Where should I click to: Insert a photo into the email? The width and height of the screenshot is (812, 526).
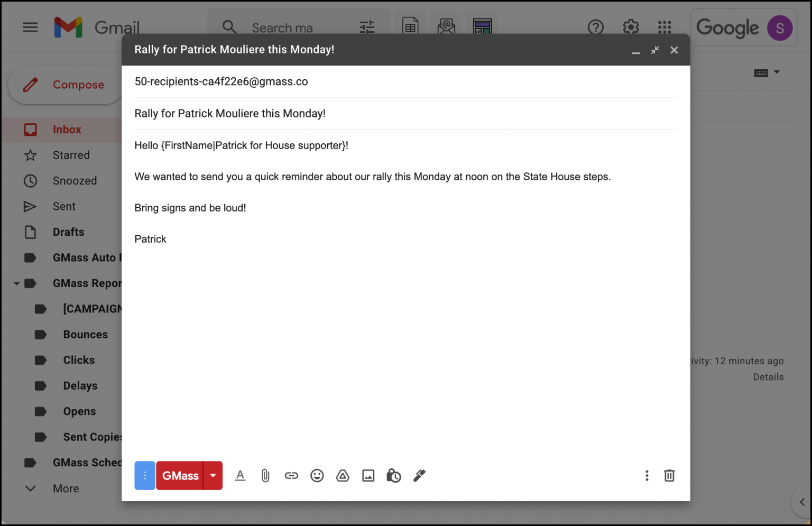coord(368,475)
